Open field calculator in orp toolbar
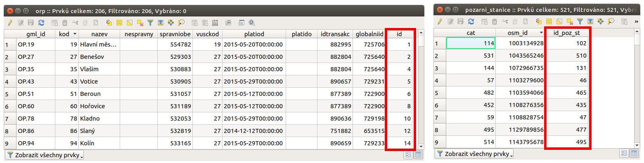 215,23
